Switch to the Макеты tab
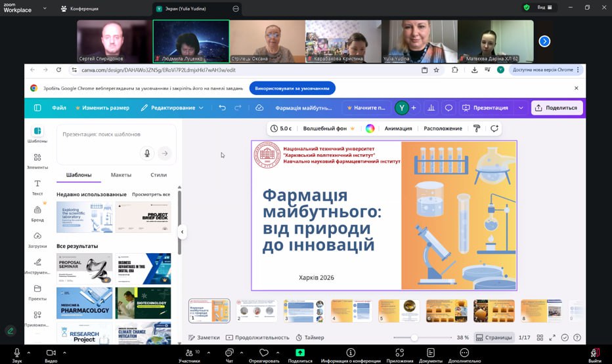This screenshot has width=612, height=364. [x=121, y=175]
